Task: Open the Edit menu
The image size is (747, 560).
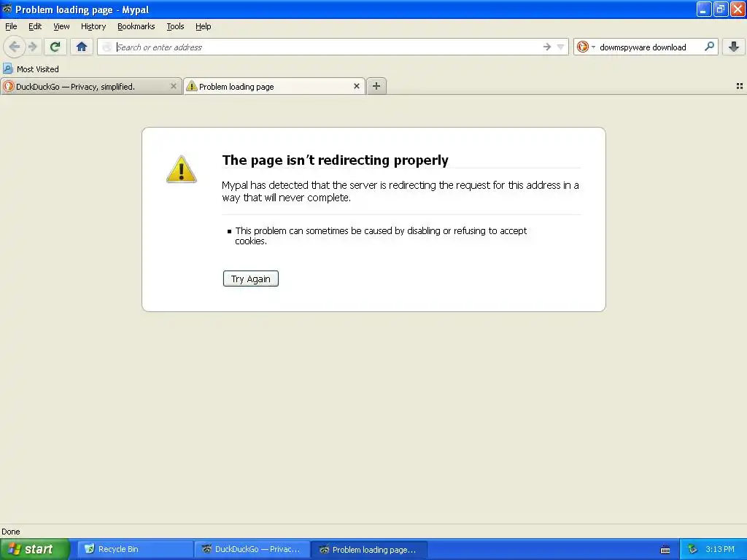Action: click(x=35, y=26)
